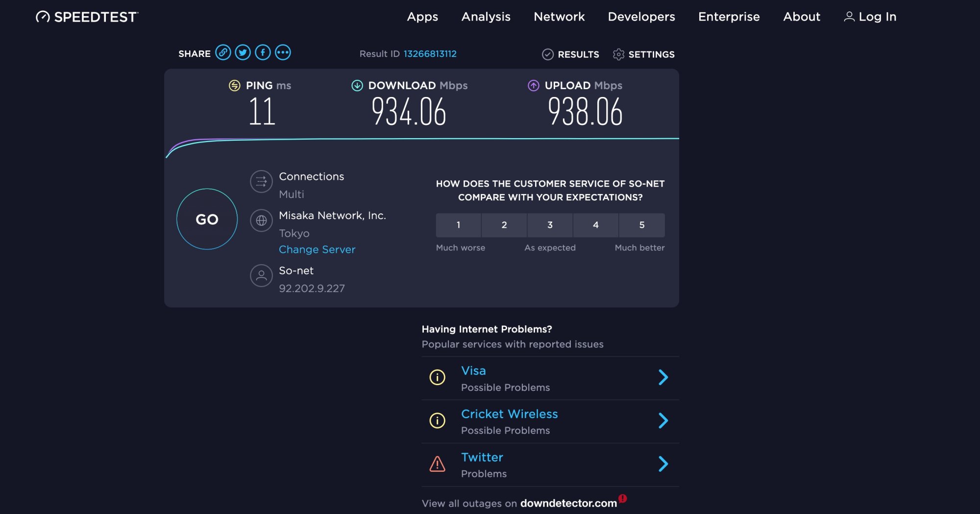Rate customer service 3

[x=550, y=225]
